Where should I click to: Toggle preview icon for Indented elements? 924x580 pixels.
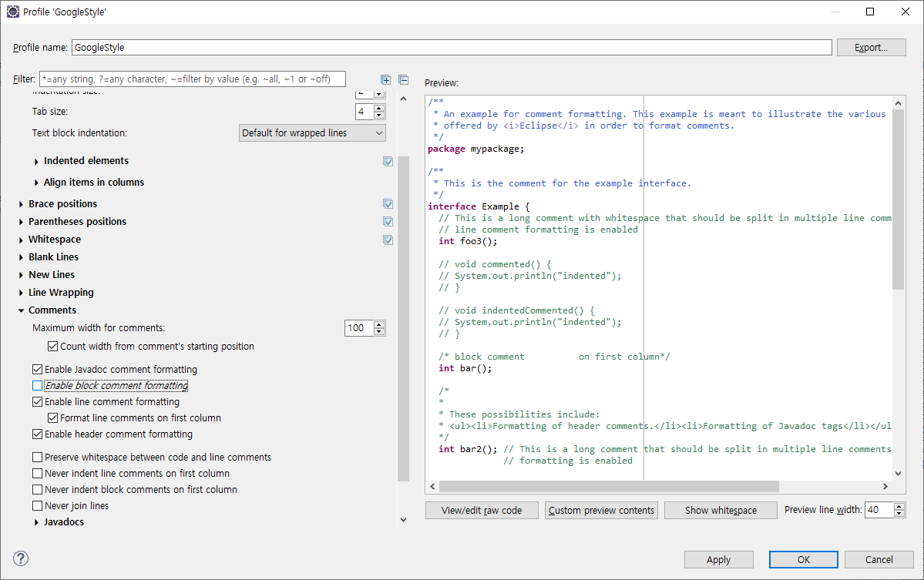388,161
